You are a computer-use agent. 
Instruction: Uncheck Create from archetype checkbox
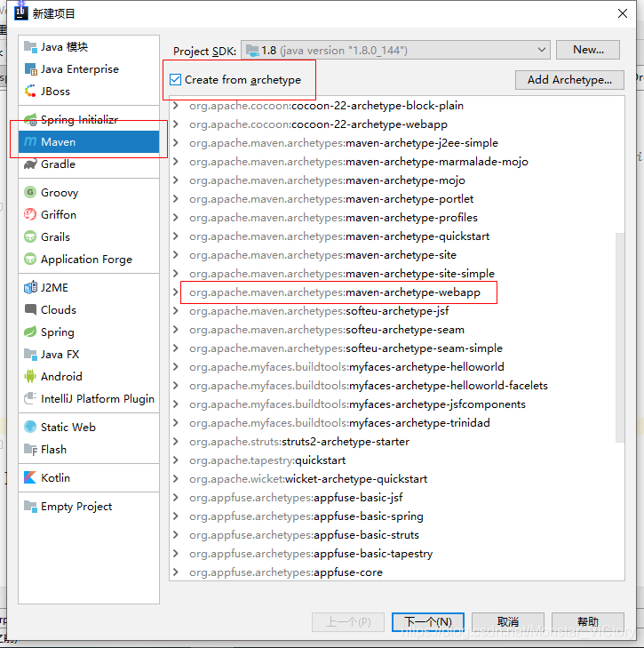[176, 79]
